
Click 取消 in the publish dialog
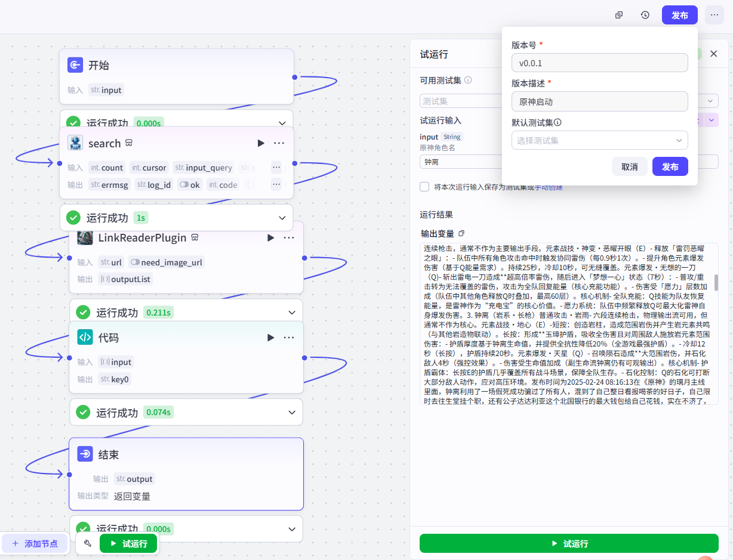pos(630,166)
